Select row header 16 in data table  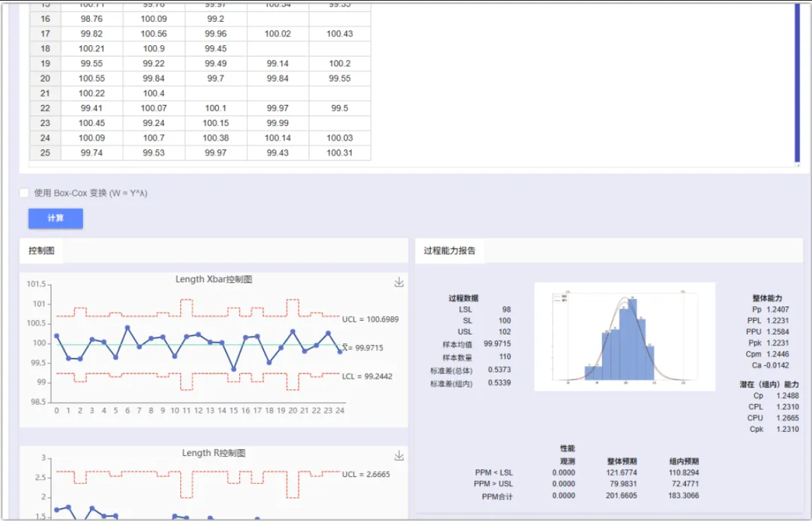point(45,19)
